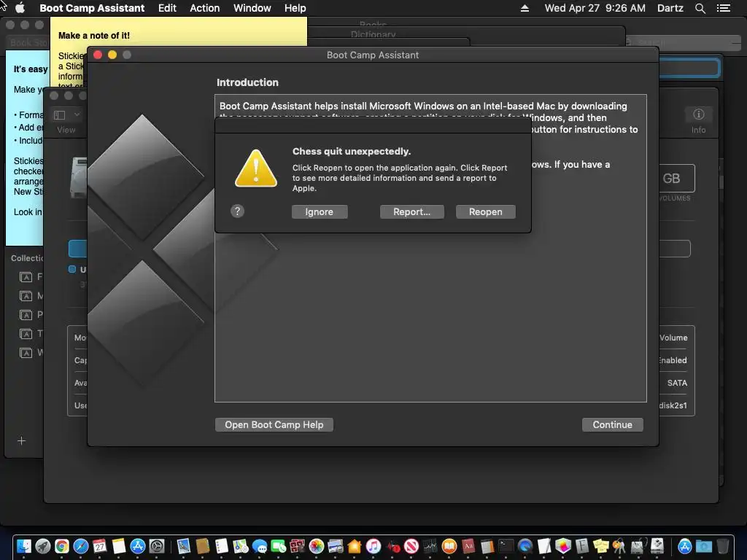Open Safari from the Dock
This screenshot has height=560, width=747.
point(80,545)
